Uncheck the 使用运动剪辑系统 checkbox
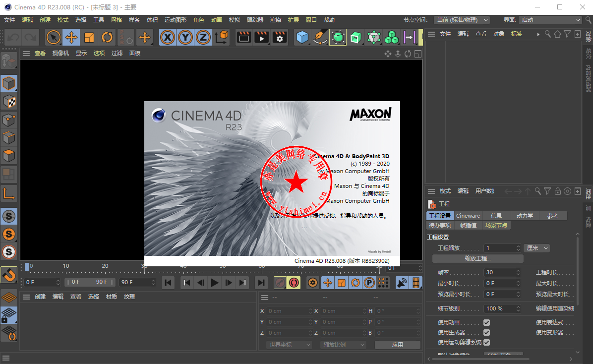 pos(487,343)
